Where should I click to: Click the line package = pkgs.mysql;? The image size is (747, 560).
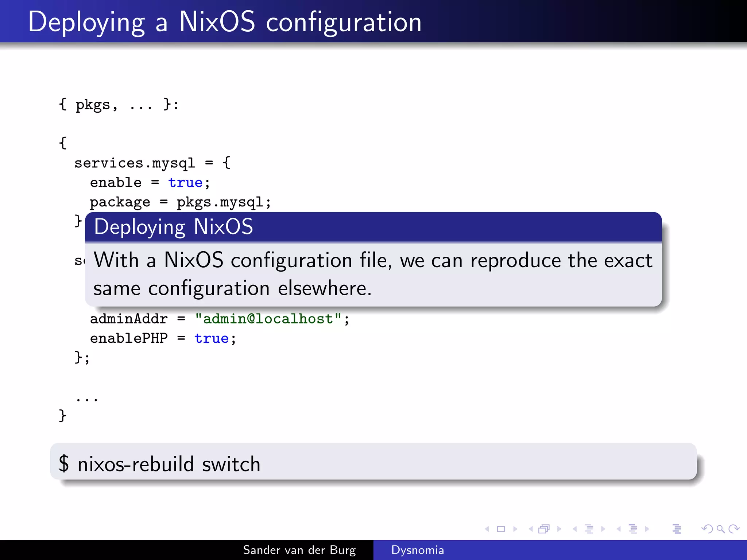[181, 202]
